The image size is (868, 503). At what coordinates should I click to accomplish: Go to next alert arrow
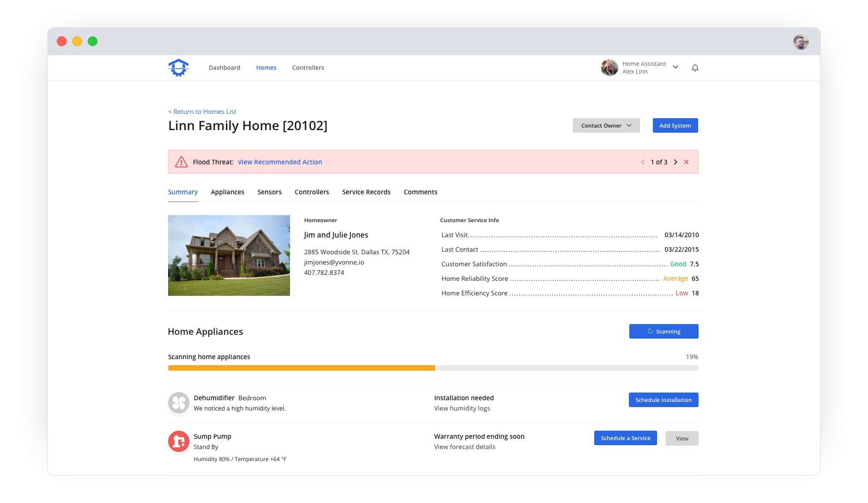click(x=675, y=162)
